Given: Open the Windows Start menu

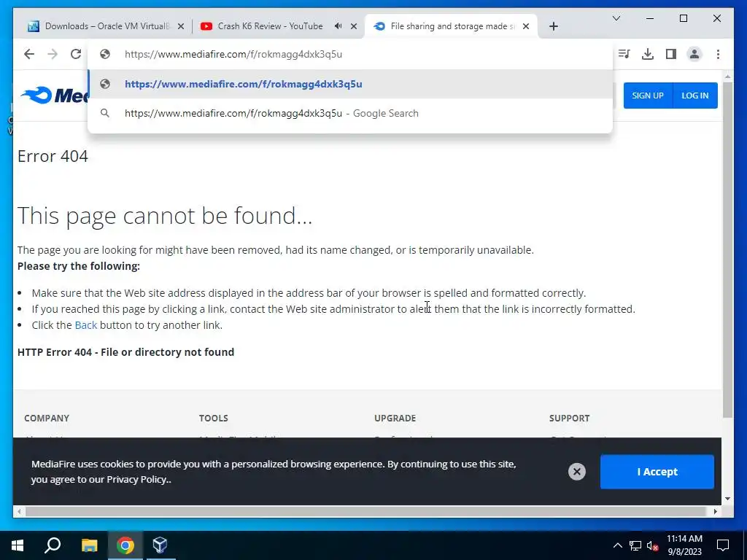Looking at the screenshot, I should point(18,545).
